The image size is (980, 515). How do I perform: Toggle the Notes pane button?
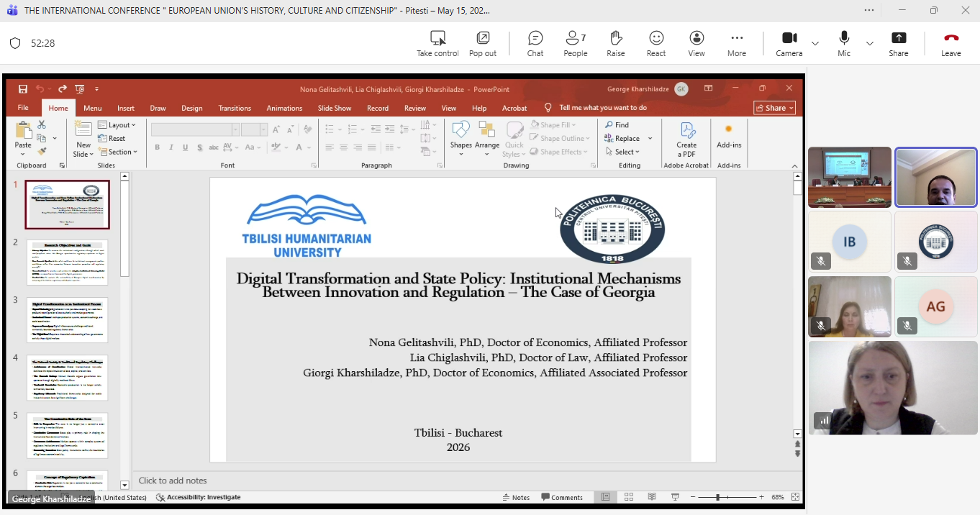(x=517, y=497)
